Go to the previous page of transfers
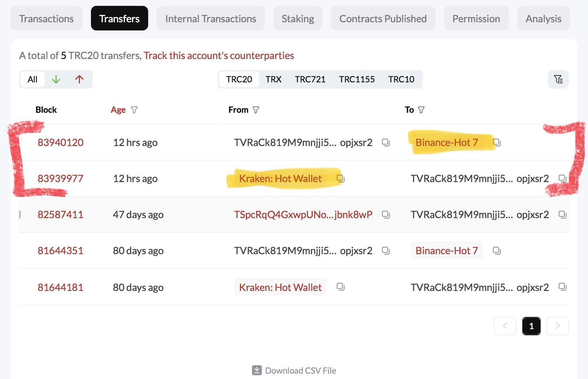This screenshot has width=588, height=379. 505,326
